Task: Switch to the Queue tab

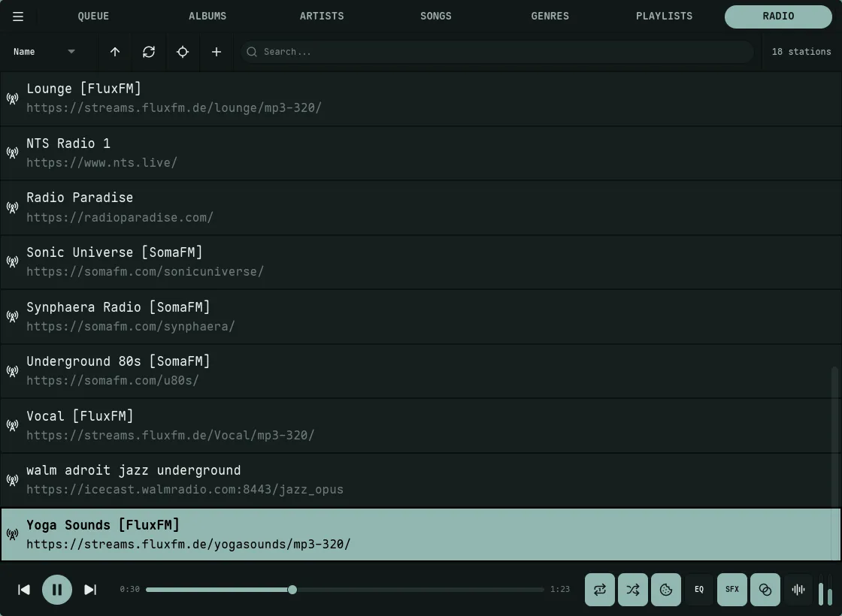Action: (93, 16)
